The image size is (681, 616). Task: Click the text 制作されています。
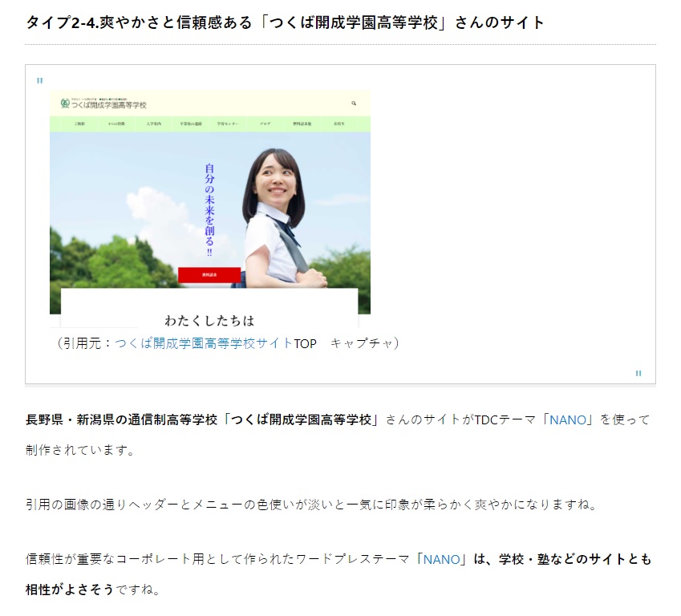point(80,451)
